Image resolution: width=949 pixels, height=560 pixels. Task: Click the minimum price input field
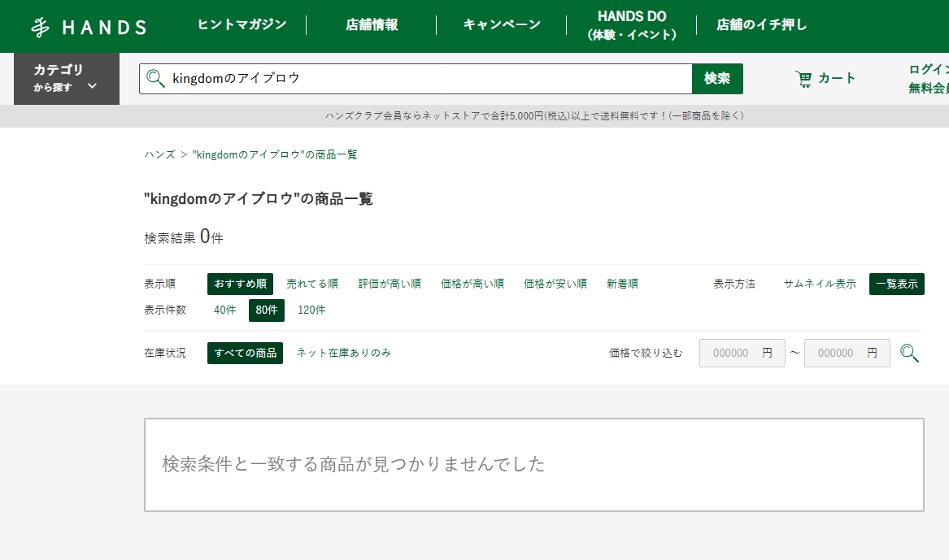coord(742,354)
